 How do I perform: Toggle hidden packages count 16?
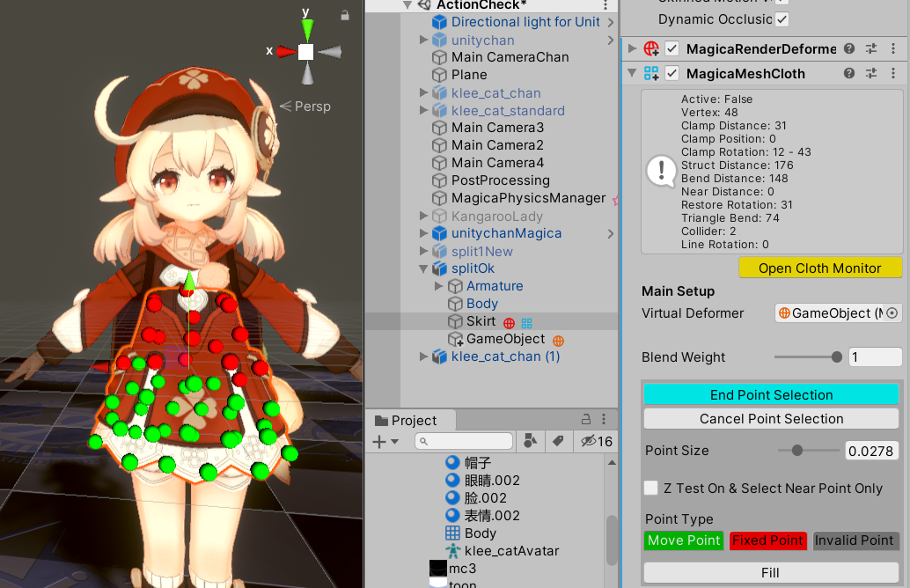click(x=597, y=442)
